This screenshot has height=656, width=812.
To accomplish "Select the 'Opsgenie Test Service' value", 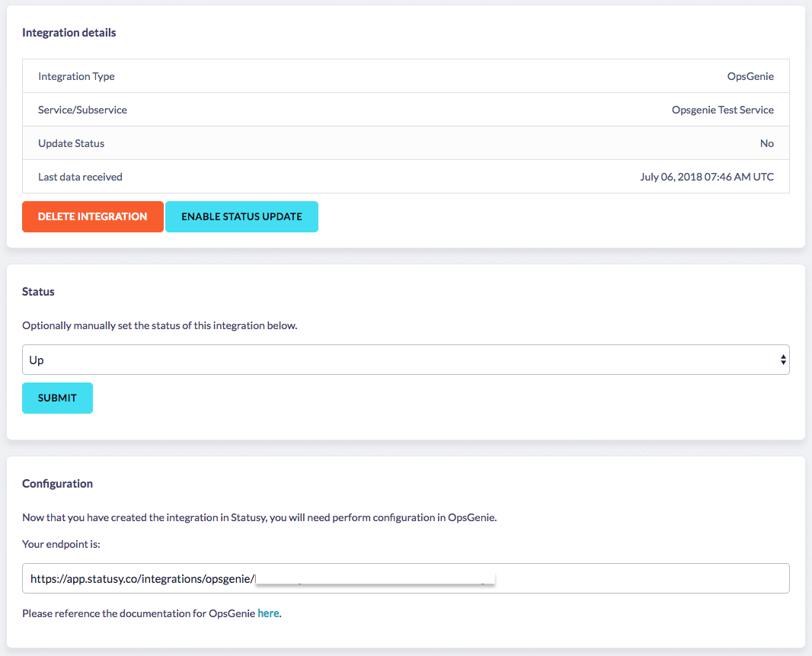I will click(723, 110).
